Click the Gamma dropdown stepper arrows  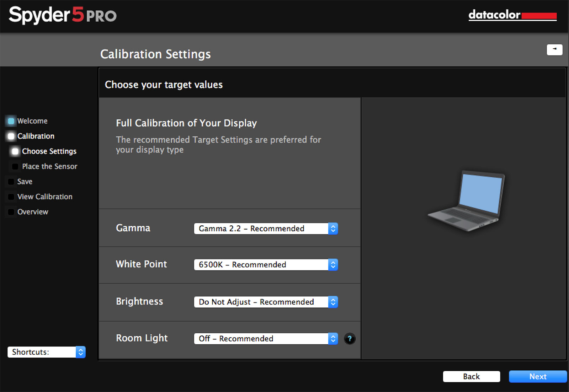click(x=333, y=229)
